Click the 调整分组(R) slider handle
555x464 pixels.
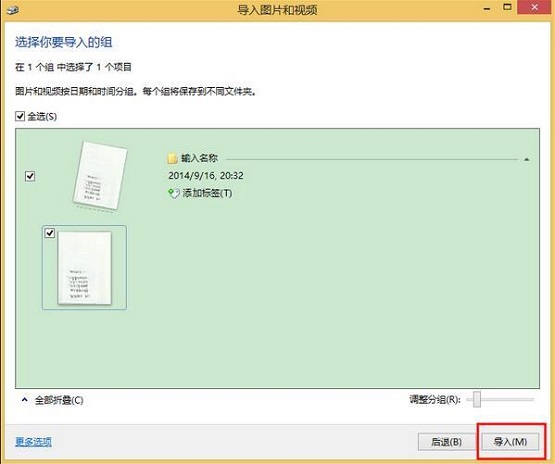tap(477, 400)
